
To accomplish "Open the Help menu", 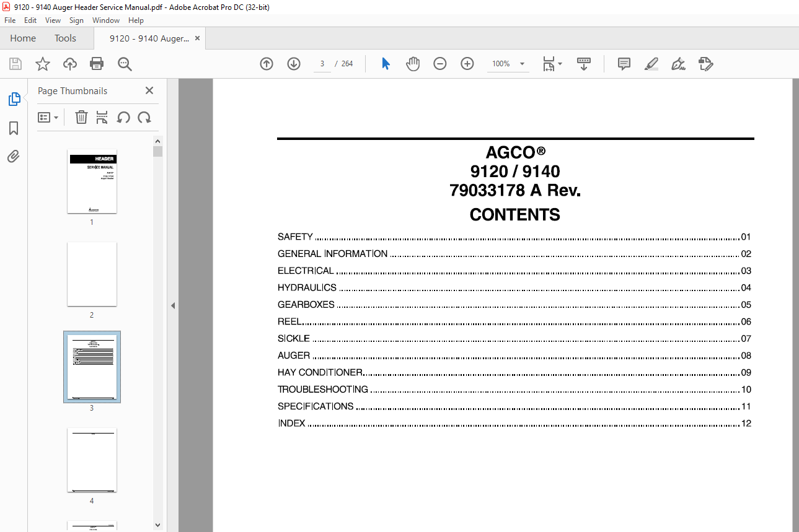I will pos(136,20).
